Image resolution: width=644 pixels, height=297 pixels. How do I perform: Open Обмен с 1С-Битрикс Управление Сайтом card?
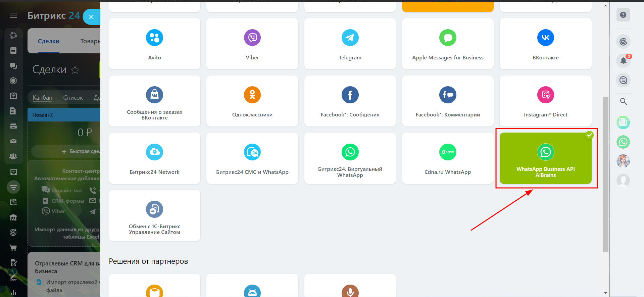coord(154,215)
